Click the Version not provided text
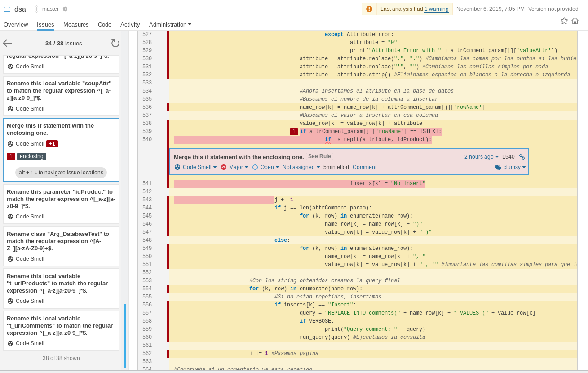 (553, 9)
